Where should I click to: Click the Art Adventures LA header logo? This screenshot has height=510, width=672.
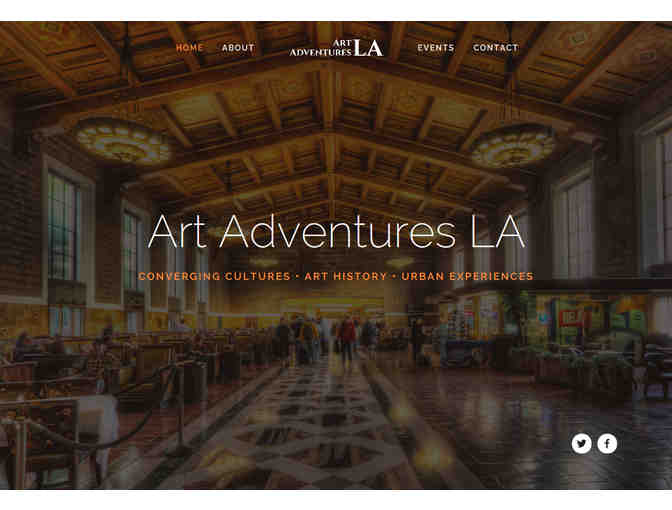(x=336, y=48)
